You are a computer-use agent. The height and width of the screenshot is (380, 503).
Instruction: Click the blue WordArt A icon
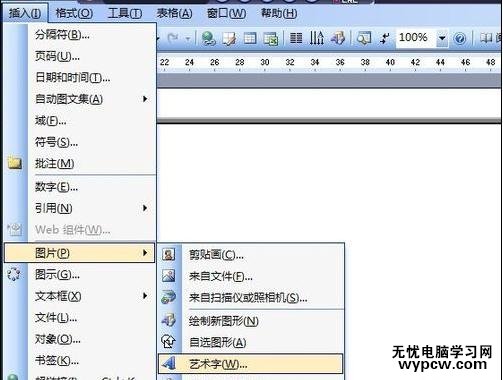(169, 363)
